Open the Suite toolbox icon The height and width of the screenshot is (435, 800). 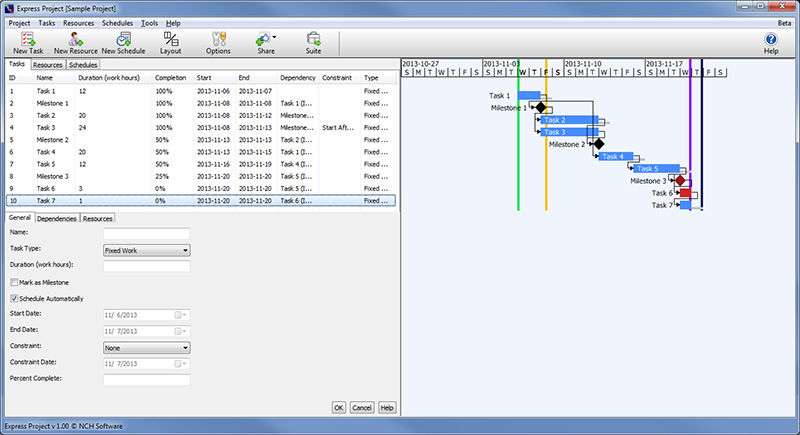(x=313, y=41)
